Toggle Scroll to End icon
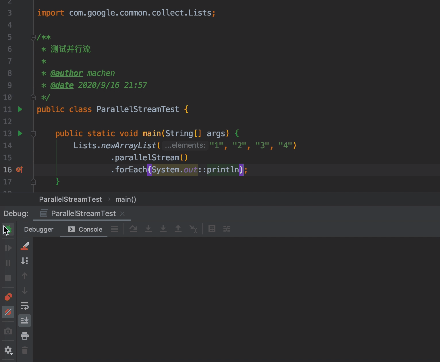The width and height of the screenshot is (440, 362). click(25, 321)
